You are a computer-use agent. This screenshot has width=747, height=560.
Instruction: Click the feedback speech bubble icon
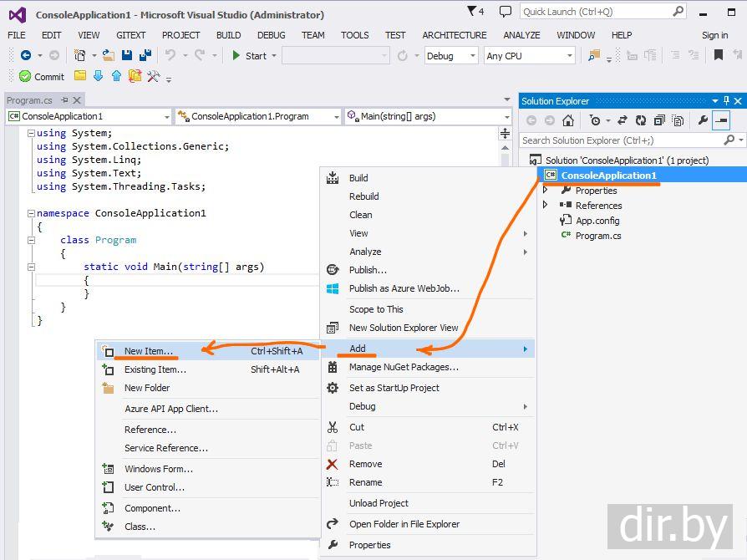506,12
